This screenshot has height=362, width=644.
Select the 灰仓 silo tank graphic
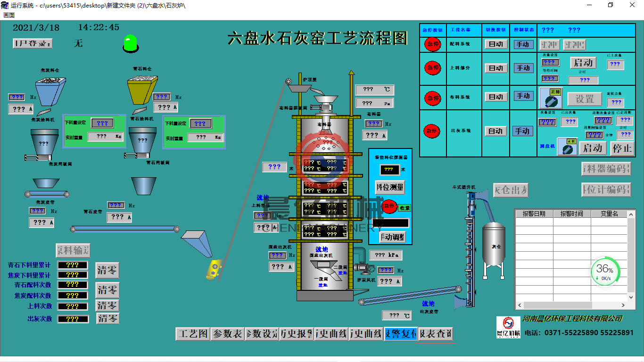[x=493, y=244]
